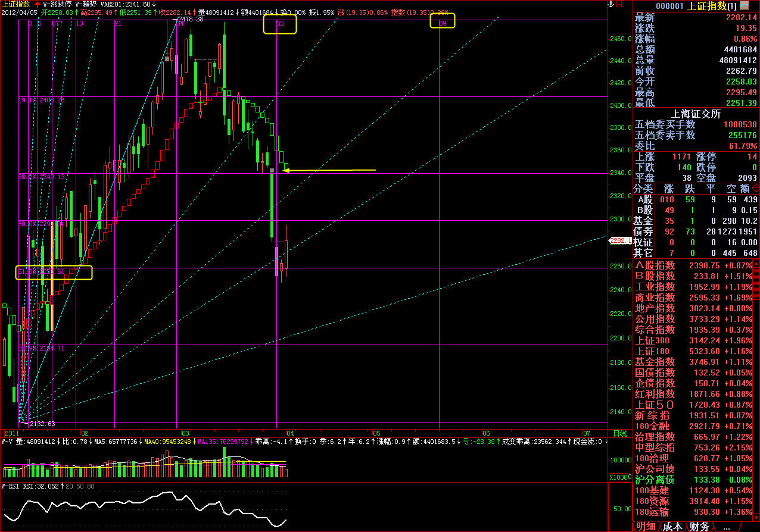Click the red up arrow beside 上证指数 label

pos(37,4)
